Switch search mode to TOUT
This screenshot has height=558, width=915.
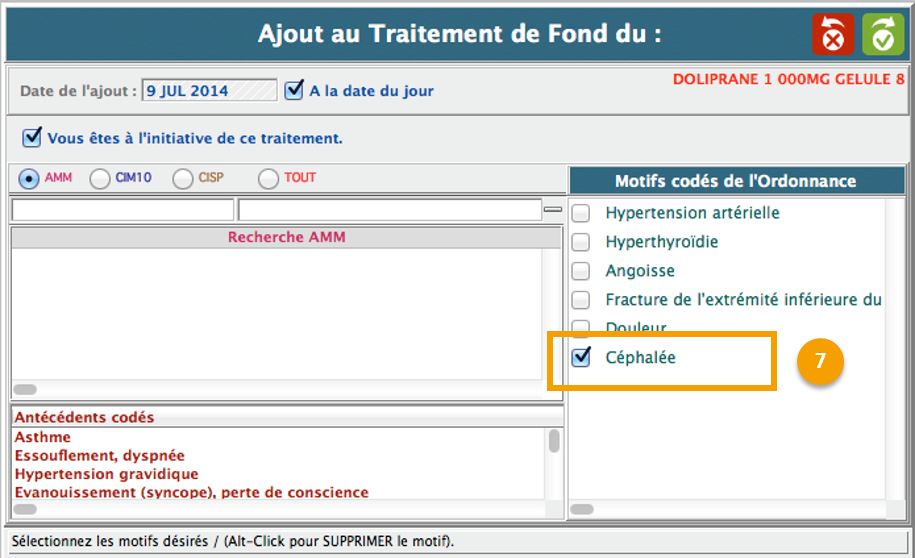(268, 178)
